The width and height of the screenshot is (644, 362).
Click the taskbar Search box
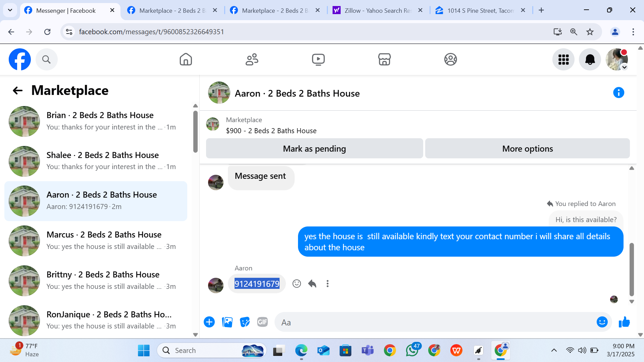point(211,351)
